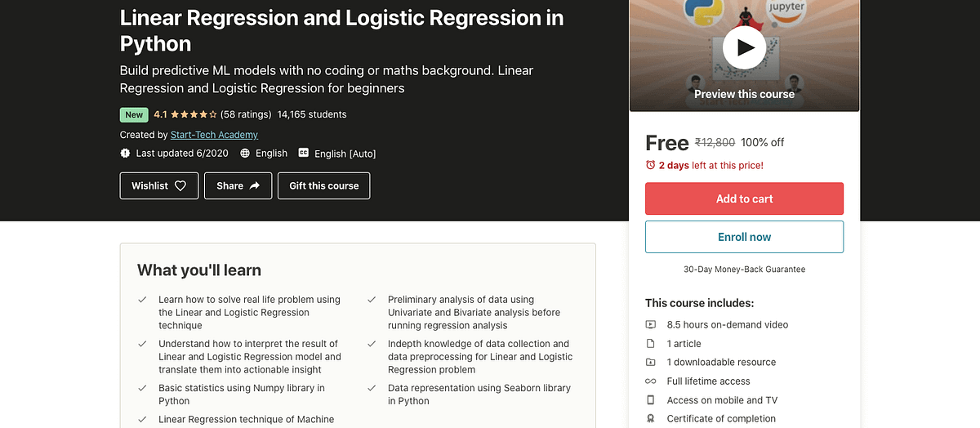980x428 pixels.
Task: Click the last updated badge icon
Action: [x=125, y=153]
